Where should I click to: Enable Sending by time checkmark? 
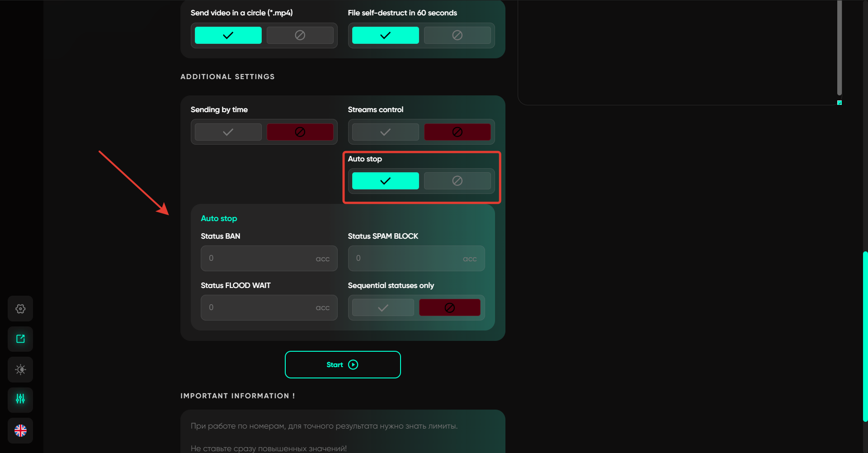(228, 132)
